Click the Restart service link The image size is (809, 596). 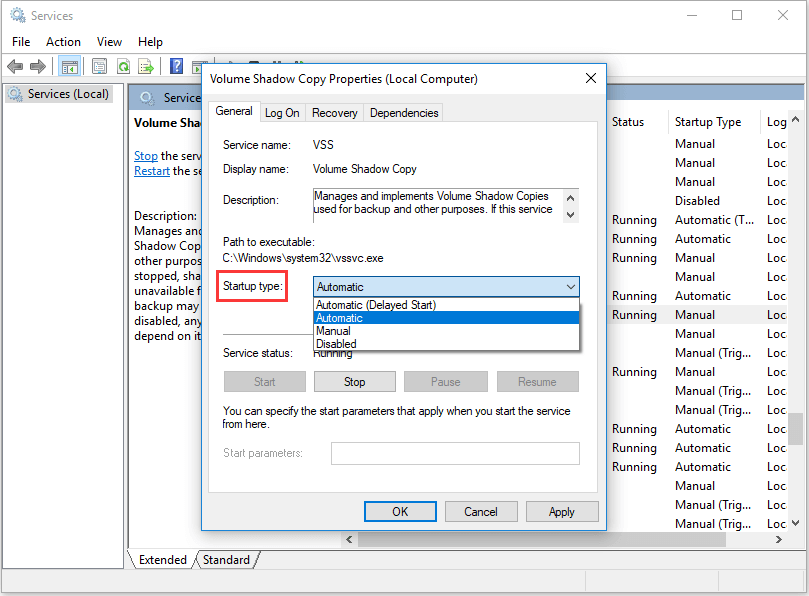tap(151, 170)
